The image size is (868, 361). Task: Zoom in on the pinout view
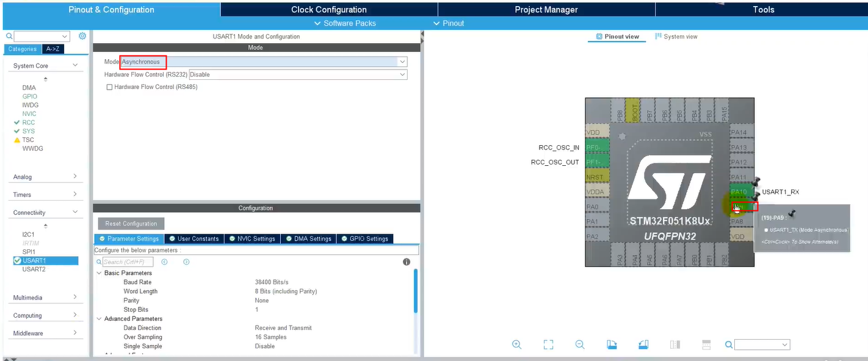(516, 345)
